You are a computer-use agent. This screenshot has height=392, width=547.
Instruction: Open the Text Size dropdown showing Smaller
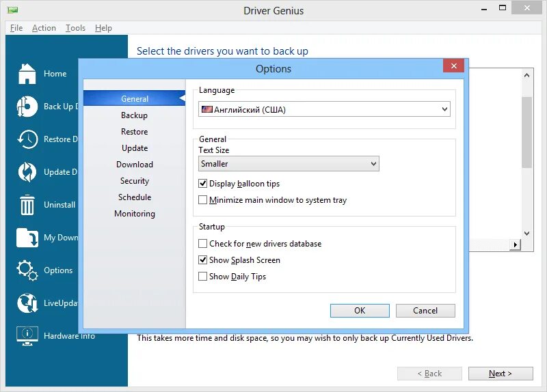(x=289, y=164)
